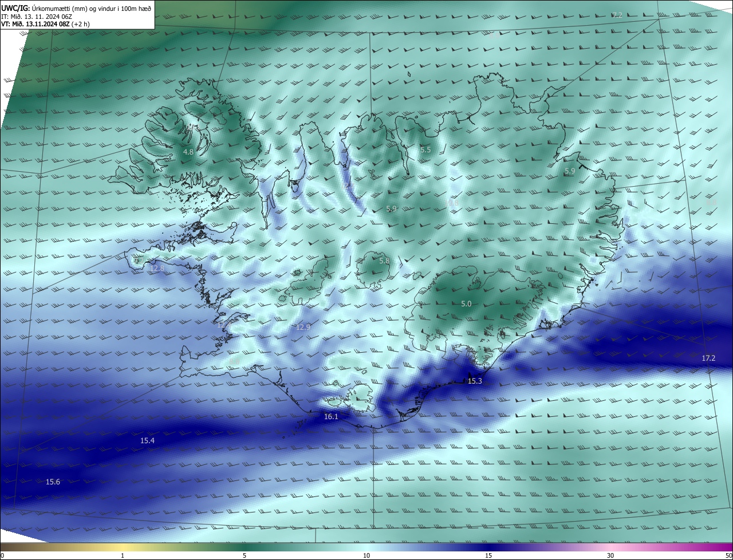733x560 pixels.
Task: Click the '1' tick label on the color scale
Action: 123,556
